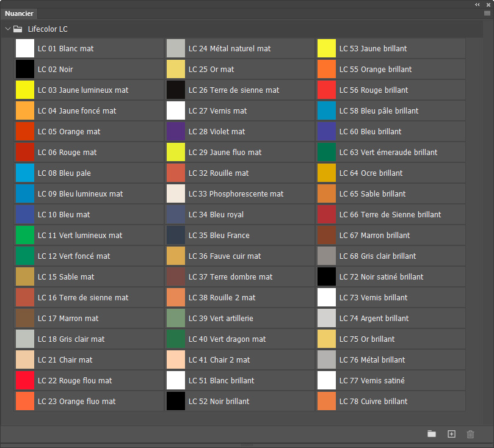Select the LC 63 Vert émeraude brillant swatch

click(327, 153)
